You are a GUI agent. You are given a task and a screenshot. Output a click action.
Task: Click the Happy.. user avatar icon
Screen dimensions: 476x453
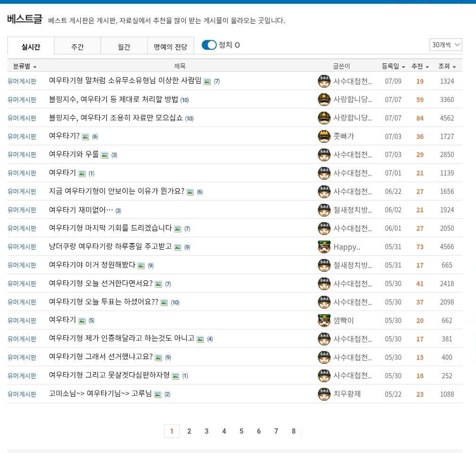tap(324, 247)
